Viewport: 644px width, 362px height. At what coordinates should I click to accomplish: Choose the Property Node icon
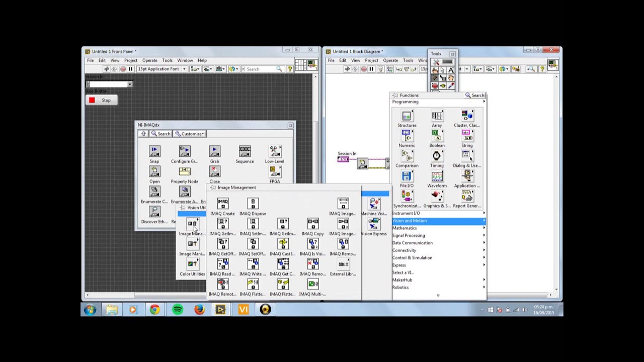tap(185, 171)
